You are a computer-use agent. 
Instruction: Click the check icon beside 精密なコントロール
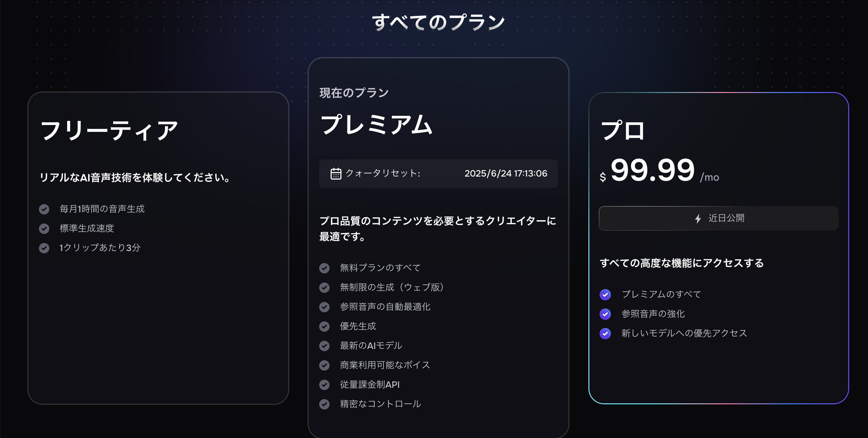pos(324,404)
